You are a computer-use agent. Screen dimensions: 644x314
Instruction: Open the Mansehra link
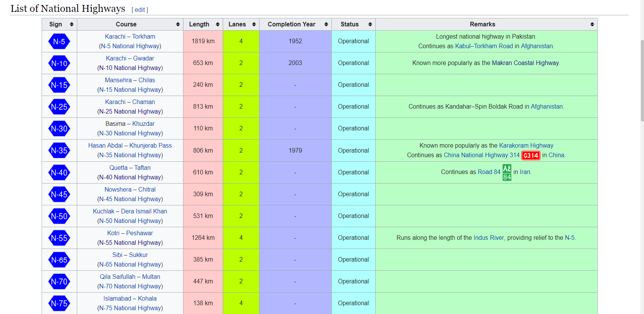118,80
